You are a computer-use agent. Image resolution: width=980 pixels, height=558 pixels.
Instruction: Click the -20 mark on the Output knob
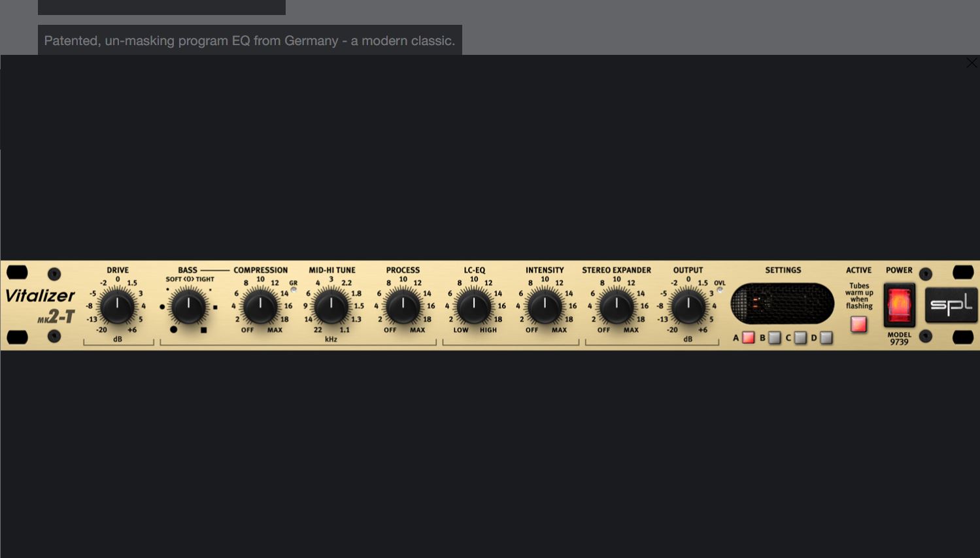(672, 330)
